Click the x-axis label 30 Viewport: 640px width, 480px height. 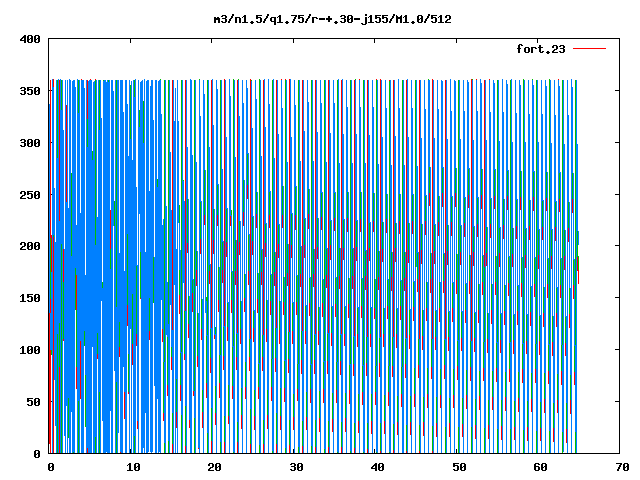tap(296, 467)
